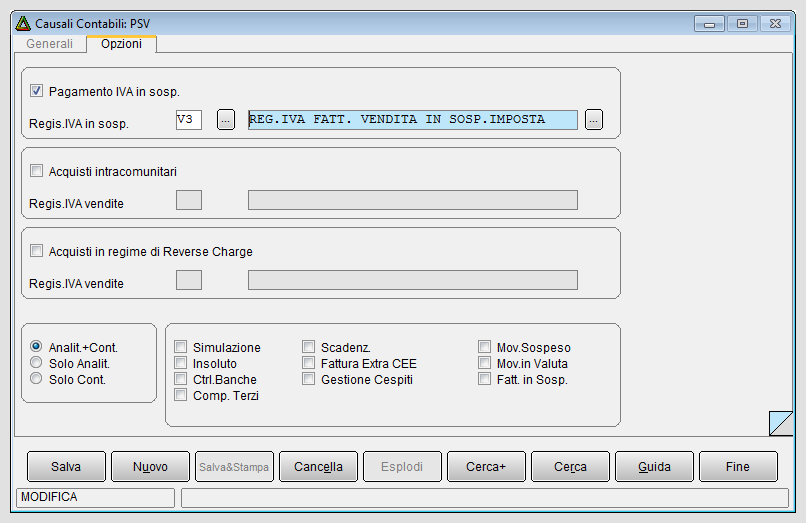Check Fattura Extra CEE option
Screen dimensions: 806x523
(308, 363)
